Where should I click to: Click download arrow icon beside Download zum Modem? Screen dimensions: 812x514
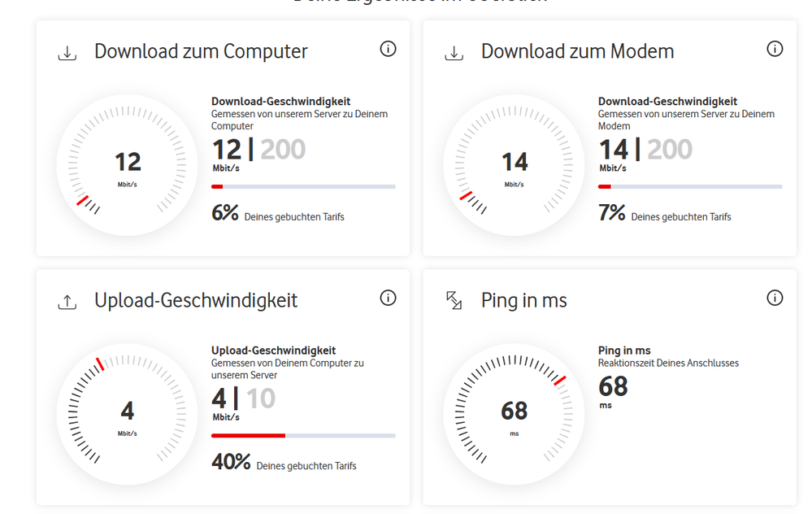tap(454, 53)
